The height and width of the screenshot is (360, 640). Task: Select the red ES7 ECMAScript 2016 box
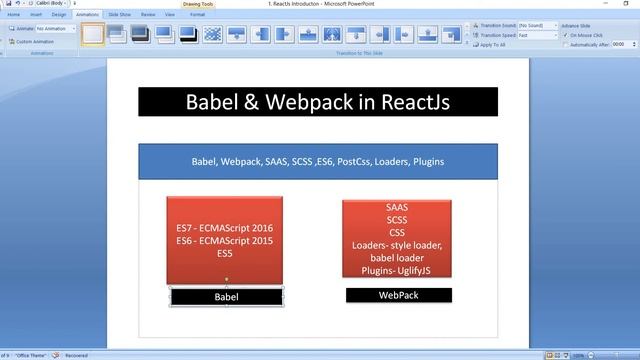tap(224, 240)
